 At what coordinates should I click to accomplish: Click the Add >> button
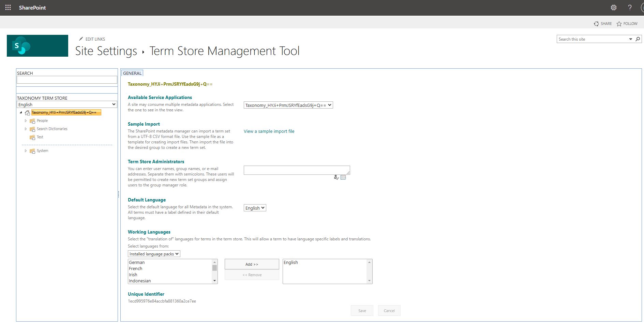pos(252,264)
